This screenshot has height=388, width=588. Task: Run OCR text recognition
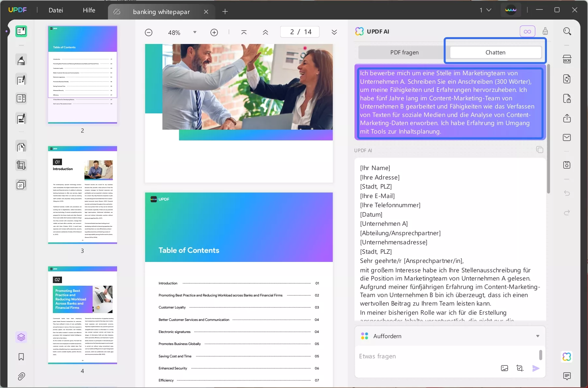click(567, 59)
